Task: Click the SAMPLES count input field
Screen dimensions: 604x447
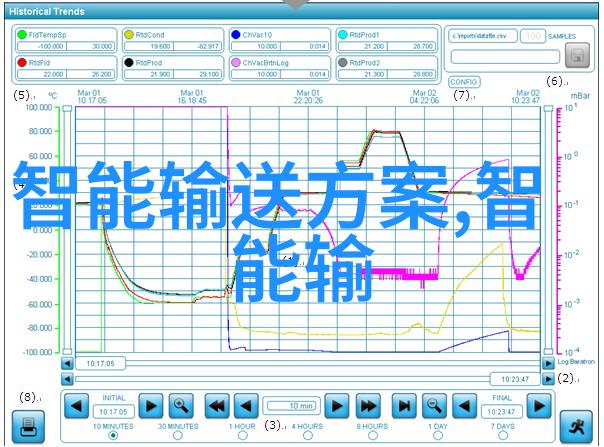Action: coord(533,36)
